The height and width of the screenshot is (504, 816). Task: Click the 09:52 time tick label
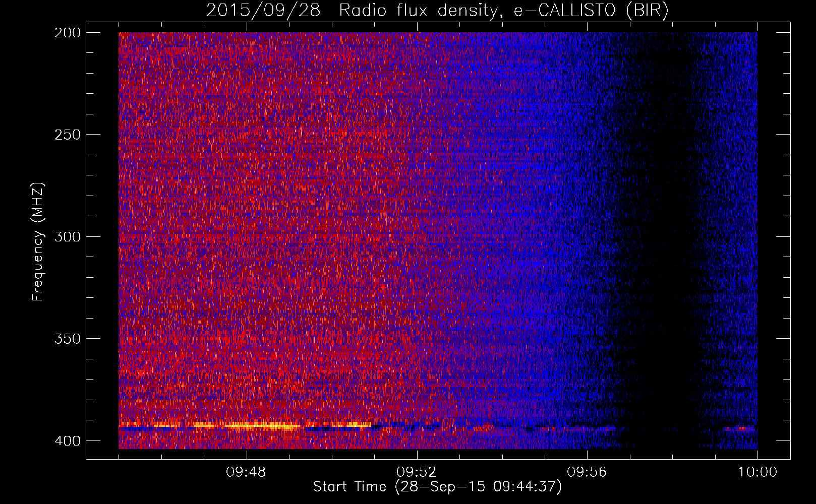pos(417,472)
